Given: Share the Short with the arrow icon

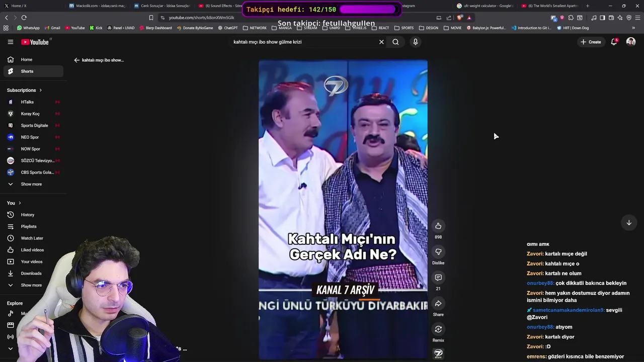Looking at the screenshot, I should pyautogui.click(x=438, y=303).
